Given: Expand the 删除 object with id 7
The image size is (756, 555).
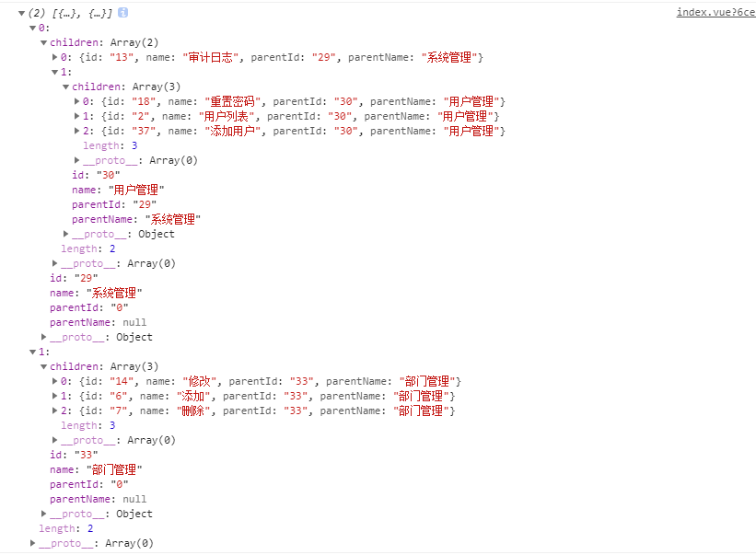Looking at the screenshot, I should (x=54, y=411).
